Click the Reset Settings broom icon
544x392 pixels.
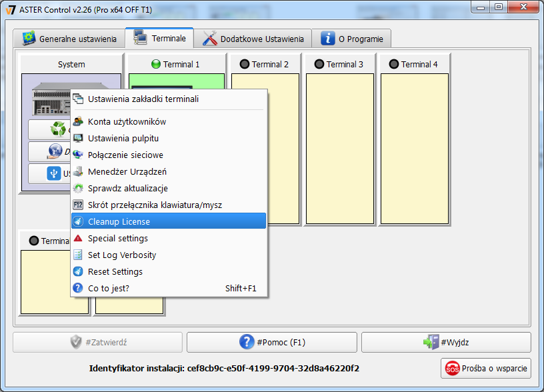tap(78, 271)
